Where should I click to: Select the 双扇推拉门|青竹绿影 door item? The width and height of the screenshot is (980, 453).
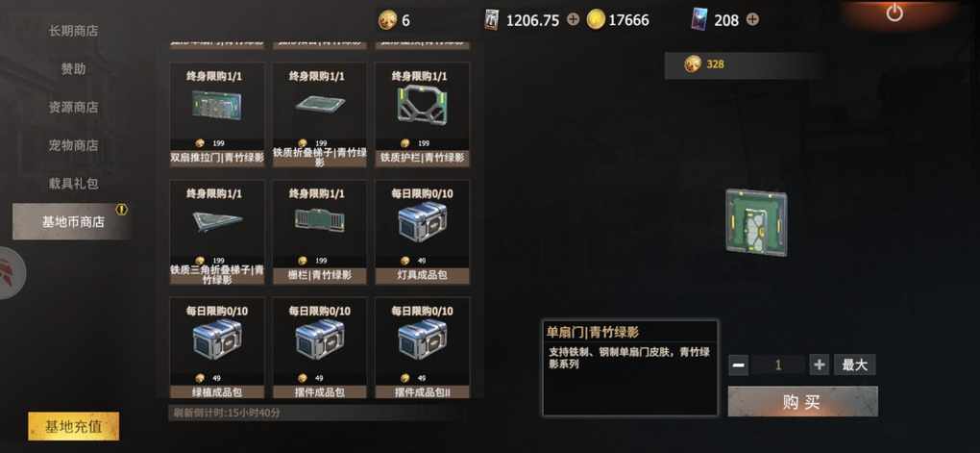coord(217,114)
